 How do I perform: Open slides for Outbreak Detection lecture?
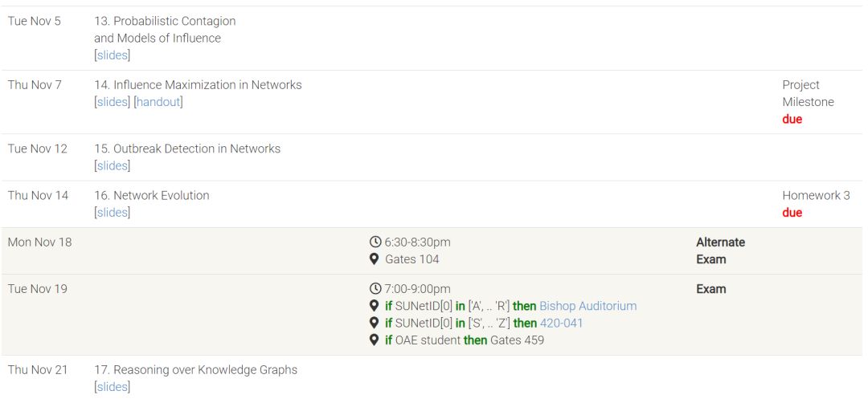pyautogui.click(x=112, y=165)
